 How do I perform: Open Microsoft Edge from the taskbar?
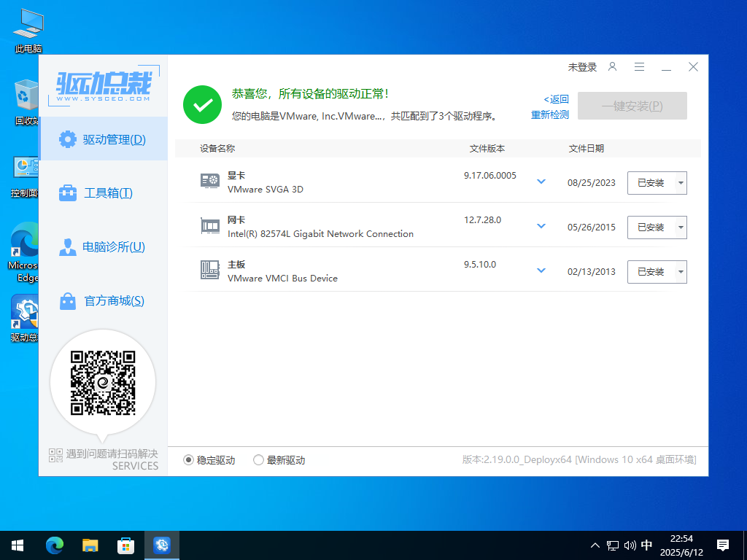(x=55, y=545)
